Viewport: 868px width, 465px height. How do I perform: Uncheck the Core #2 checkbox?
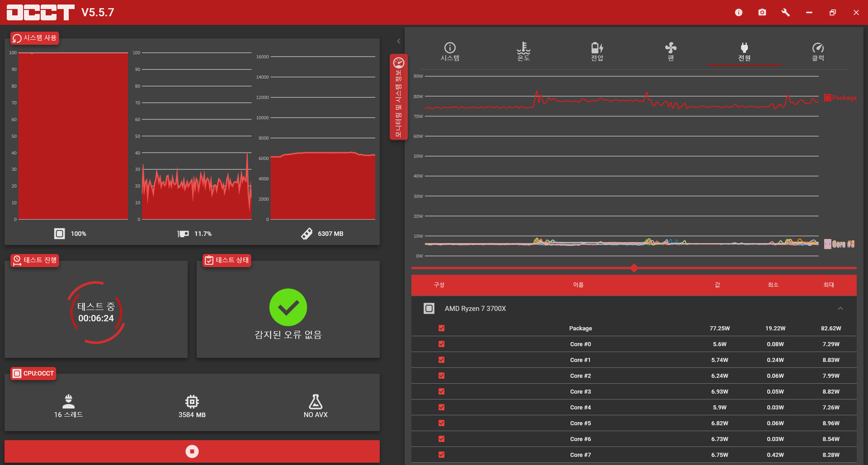(442, 376)
